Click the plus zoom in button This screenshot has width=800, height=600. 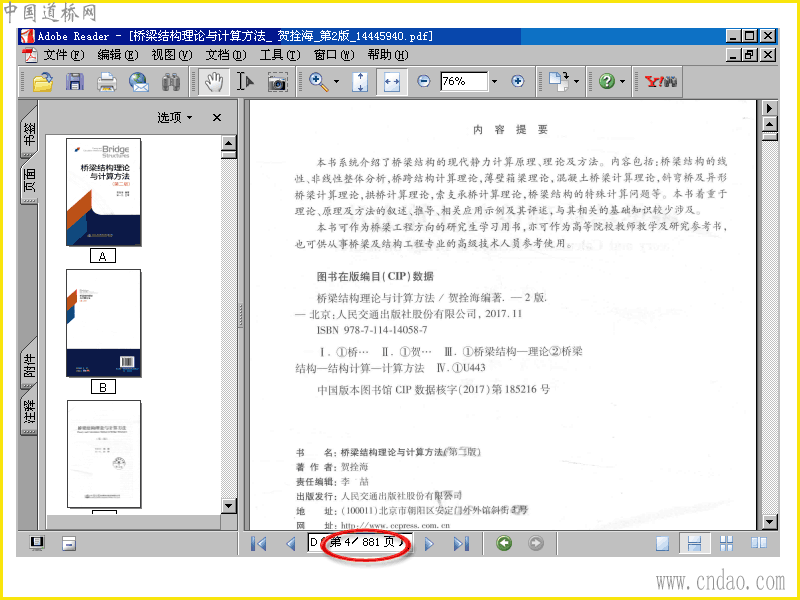pyautogui.click(x=518, y=81)
